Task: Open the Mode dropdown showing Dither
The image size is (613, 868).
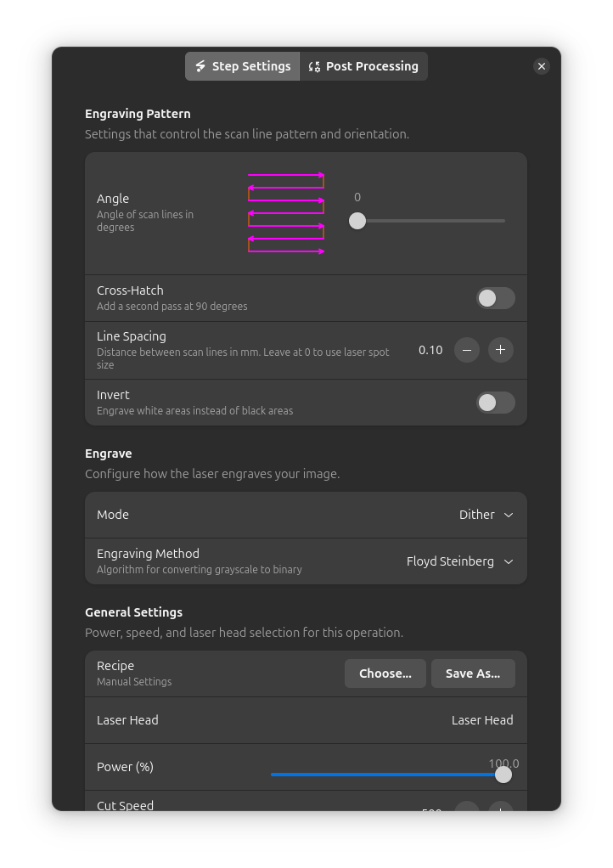Action: pos(486,515)
